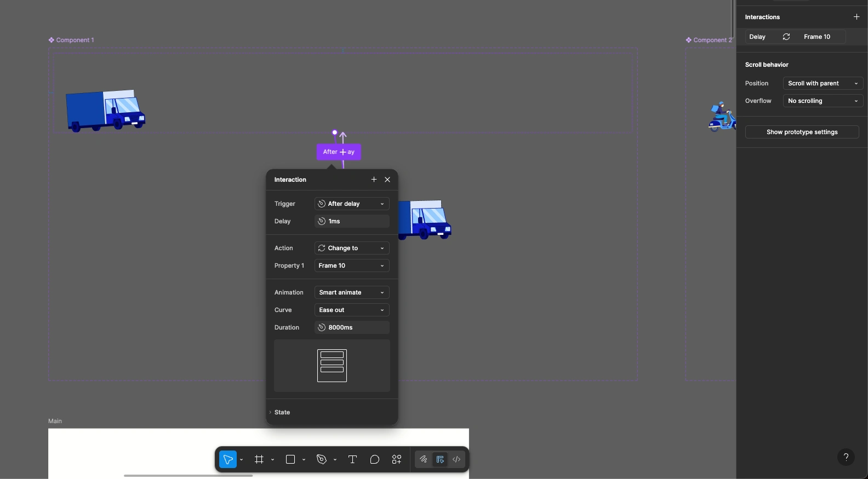This screenshot has height=479, width=868.
Task: Click the Change to icon in the Delay interaction row
Action: [786, 37]
